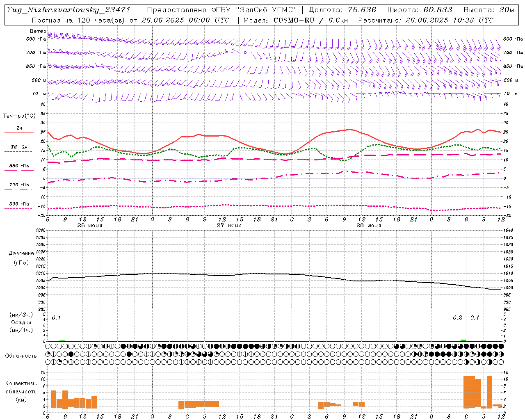This screenshot has height=420, width=525.
Task: Click the red 2м temperature legend line
Action: point(19,133)
